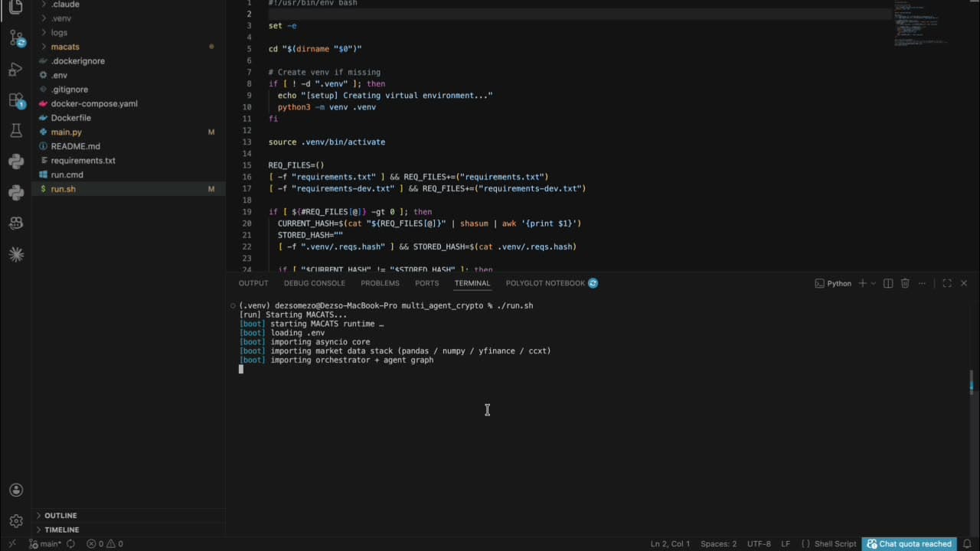The image size is (980, 551).
Task: Click the main* git branch in status bar
Action: (x=45, y=544)
